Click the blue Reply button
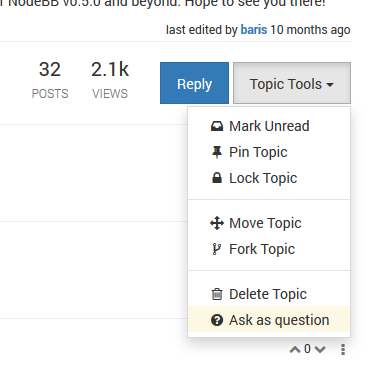Screen dimensions: 383x368 tap(194, 83)
